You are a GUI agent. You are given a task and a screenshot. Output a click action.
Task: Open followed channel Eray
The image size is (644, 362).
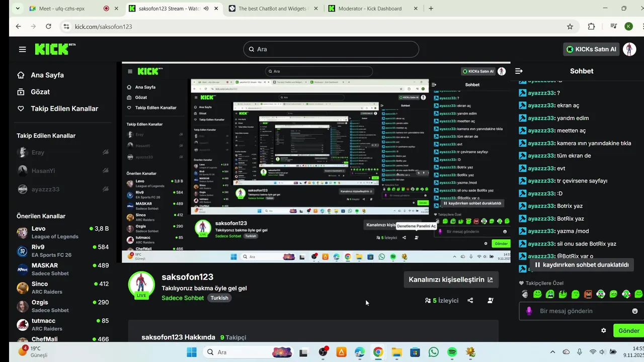63,152
